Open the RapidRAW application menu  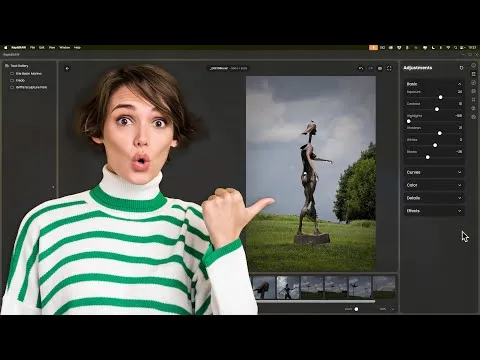(18, 48)
